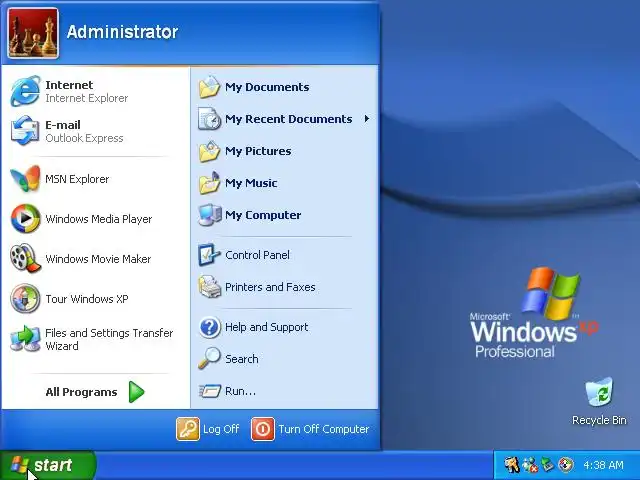
Task: Click the Recycle Bin label text
Action: (599, 420)
